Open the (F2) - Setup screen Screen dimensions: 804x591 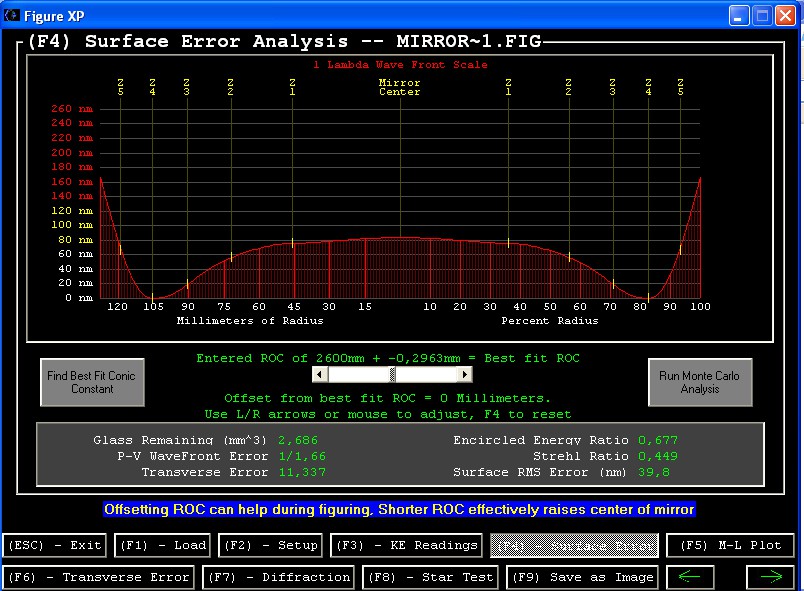pyautogui.click(x=272, y=545)
